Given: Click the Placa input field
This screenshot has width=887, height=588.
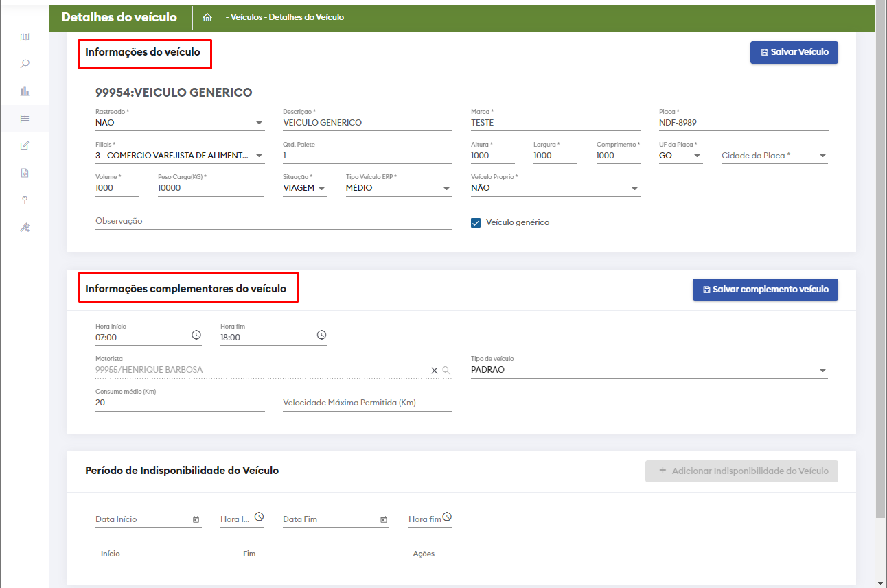Looking at the screenshot, I should 743,124.
